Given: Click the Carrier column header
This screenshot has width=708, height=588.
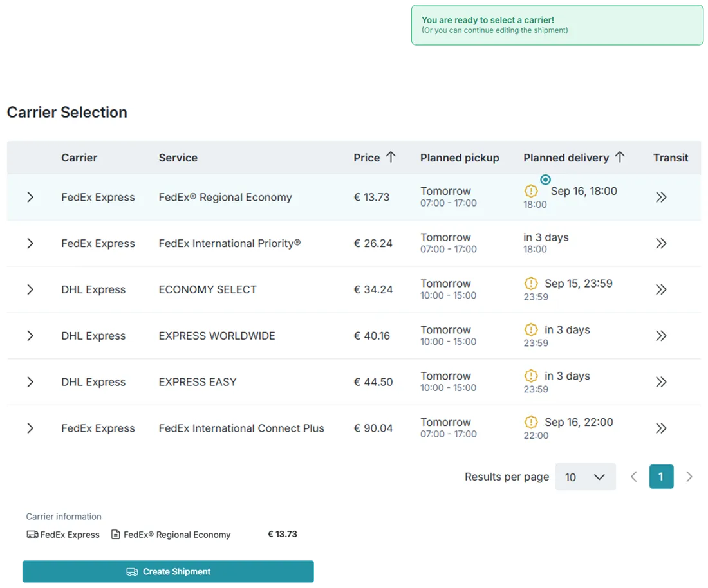Looking at the screenshot, I should point(79,158).
